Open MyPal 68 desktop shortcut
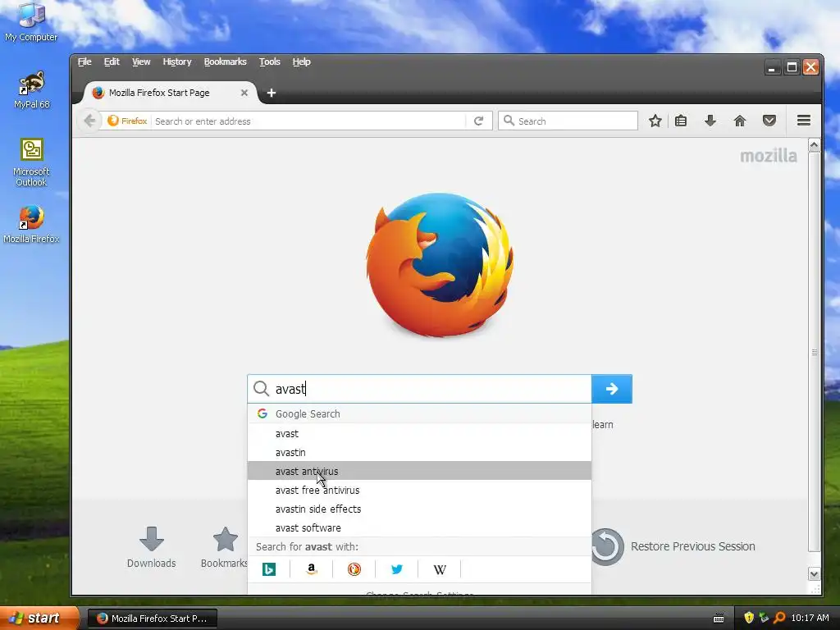 tap(32, 89)
